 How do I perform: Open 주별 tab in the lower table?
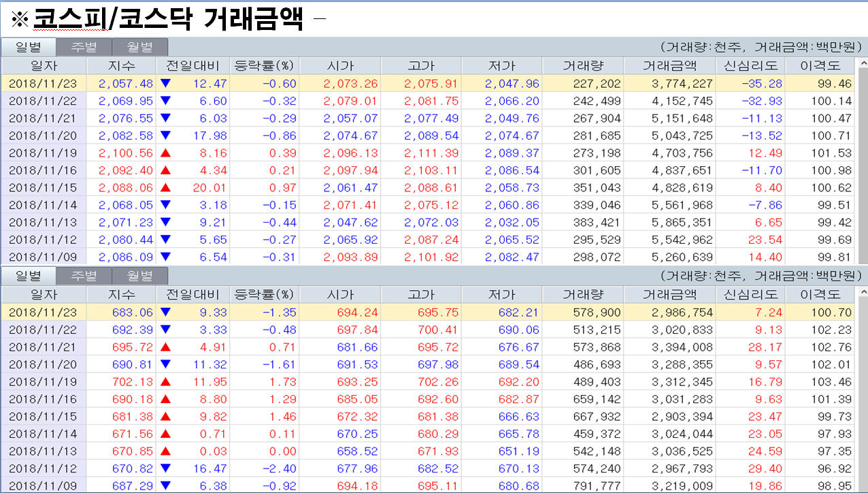coord(84,276)
